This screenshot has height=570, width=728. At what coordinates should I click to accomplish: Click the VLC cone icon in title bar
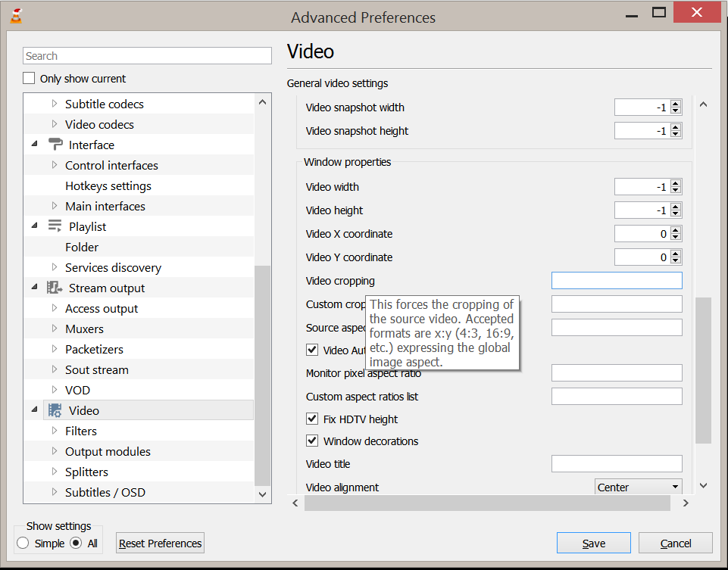16,16
